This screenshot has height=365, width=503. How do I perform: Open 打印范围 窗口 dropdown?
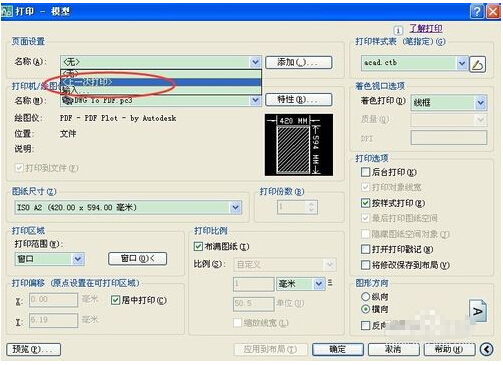click(x=78, y=259)
